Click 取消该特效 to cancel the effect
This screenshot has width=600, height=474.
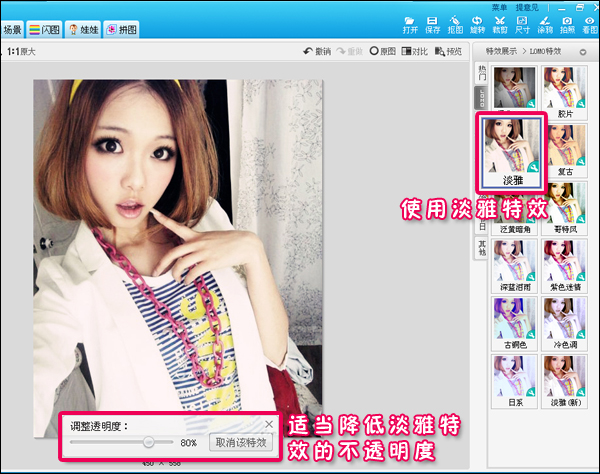click(x=241, y=442)
